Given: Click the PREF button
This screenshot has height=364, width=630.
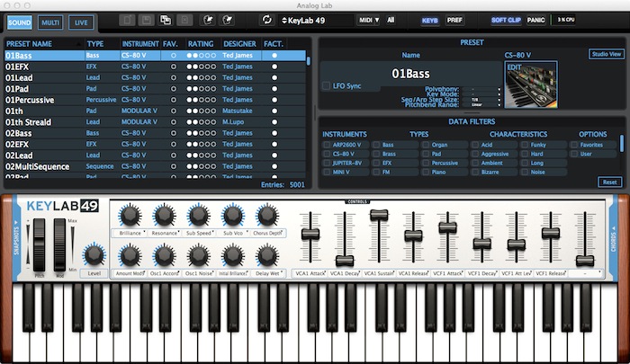Looking at the screenshot, I should [x=454, y=20].
